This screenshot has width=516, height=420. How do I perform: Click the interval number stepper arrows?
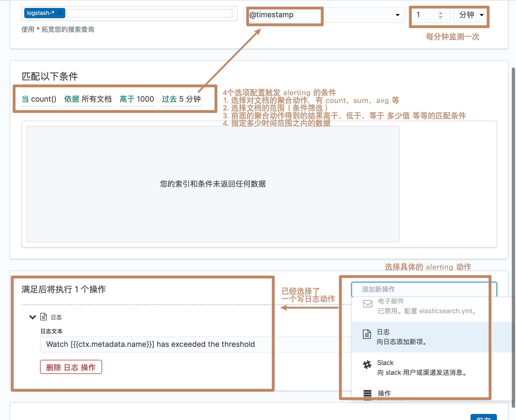[x=440, y=15]
